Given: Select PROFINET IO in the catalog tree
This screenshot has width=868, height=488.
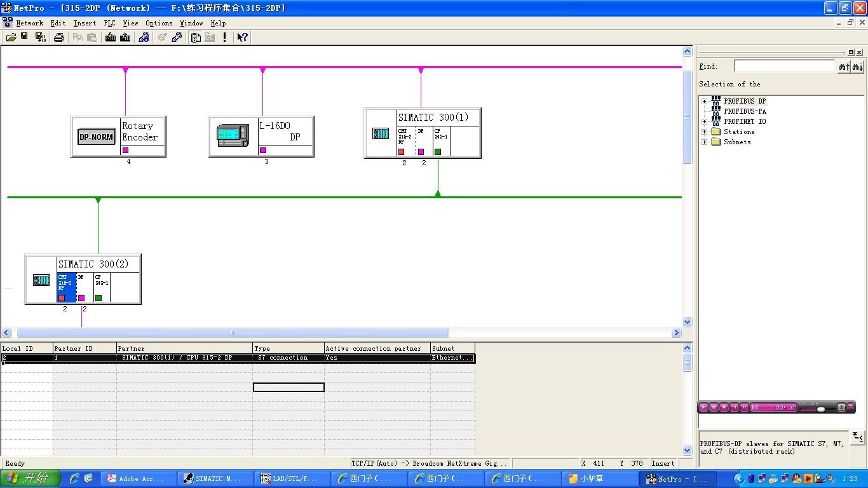Looking at the screenshot, I should coord(745,121).
